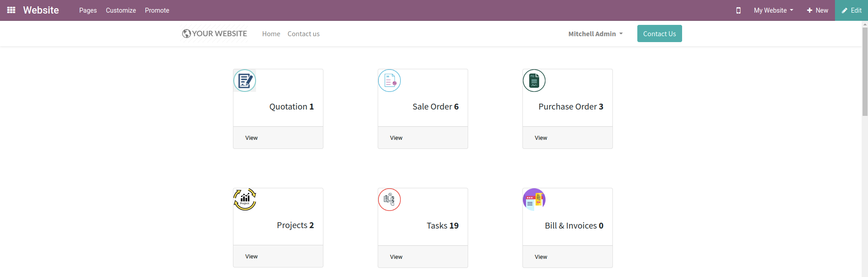The height and width of the screenshot is (277, 868).
Task: Click the Sale Order document icon
Action: pos(389,81)
